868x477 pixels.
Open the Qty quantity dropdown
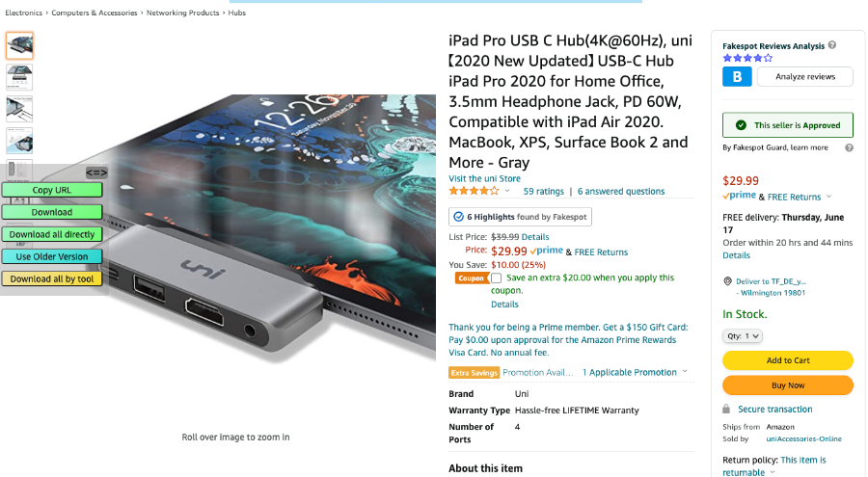click(x=743, y=336)
